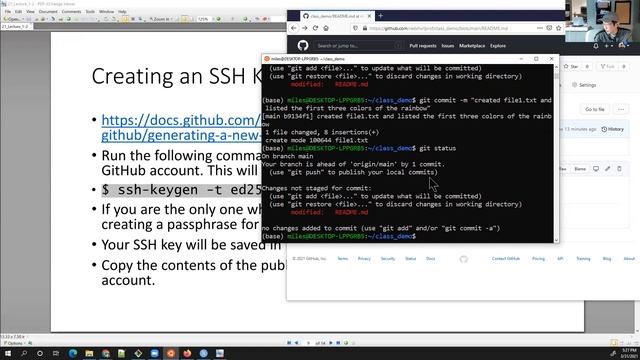Click inside the terminal at the prompt
Image resolution: width=640 pixels, height=360 pixels.
(418, 237)
